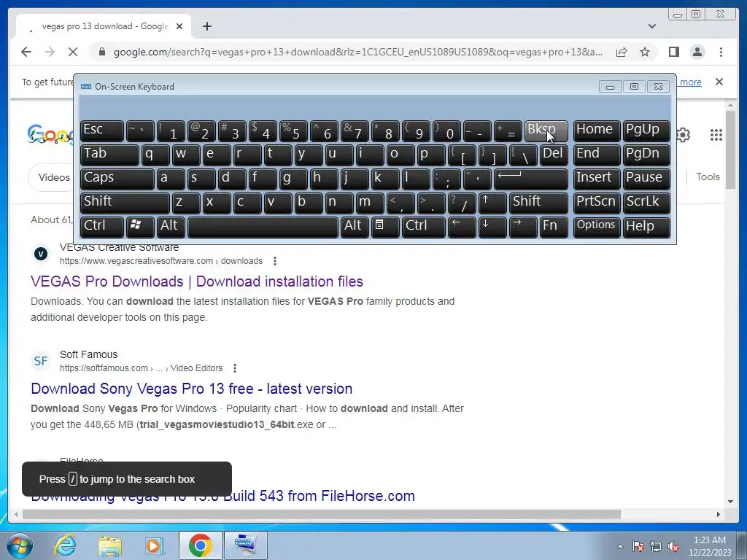Click the Home key
Screen dimensions: 747x560
[x=597, y=131]
